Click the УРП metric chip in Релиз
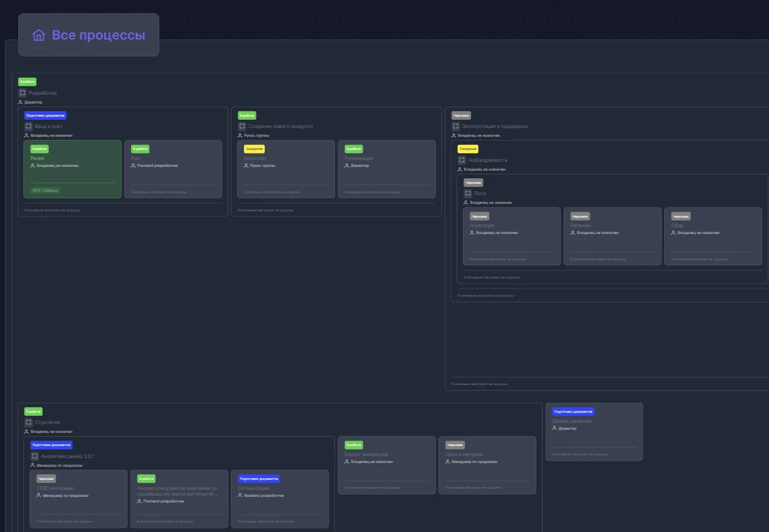The width and height of the screenshot is (769, 532). (45, 190)
